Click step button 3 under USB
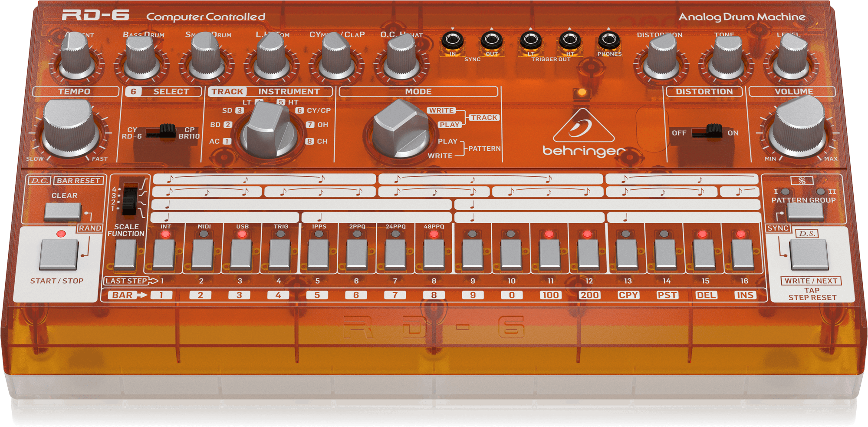The width and height of the screenshot is (868, 427). [x=241, y=254]
